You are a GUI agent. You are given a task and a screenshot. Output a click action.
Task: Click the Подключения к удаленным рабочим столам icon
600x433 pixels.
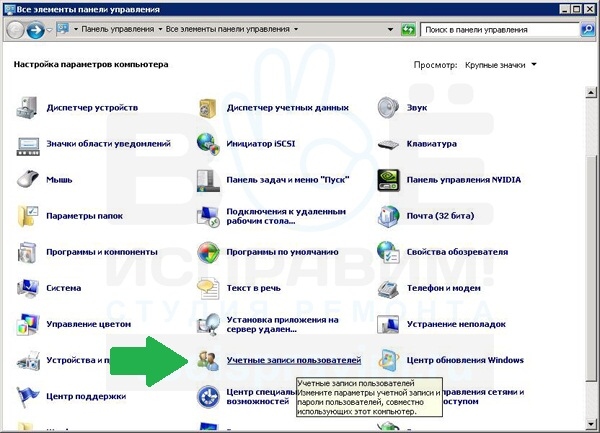208,217
